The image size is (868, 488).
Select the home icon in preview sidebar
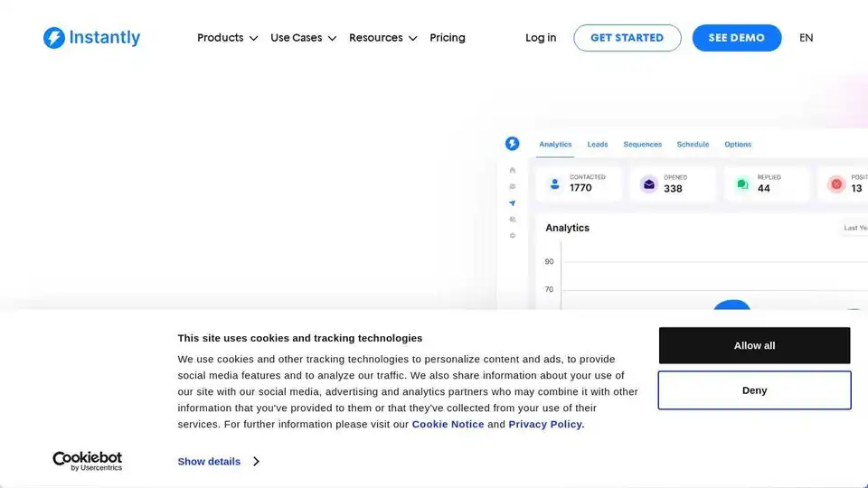point(512,171)
